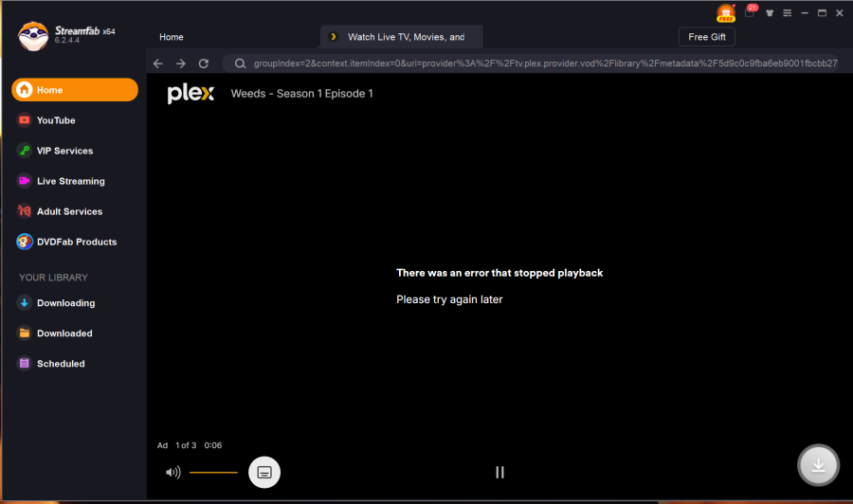Click the Plex logo
853x504 pixels.
click(x=191, y=94)
